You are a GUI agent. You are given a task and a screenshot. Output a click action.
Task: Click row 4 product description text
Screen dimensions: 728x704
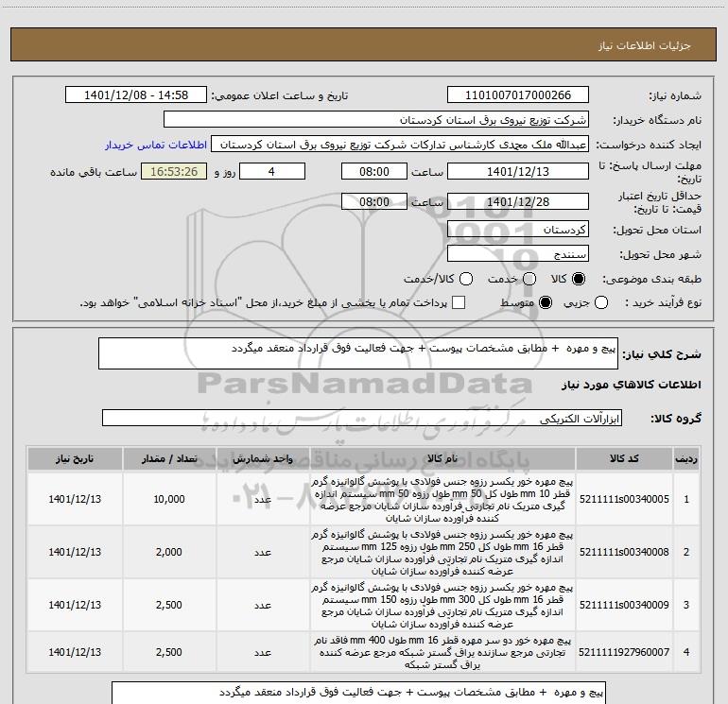pyautogui.click(x=442, y=652)
